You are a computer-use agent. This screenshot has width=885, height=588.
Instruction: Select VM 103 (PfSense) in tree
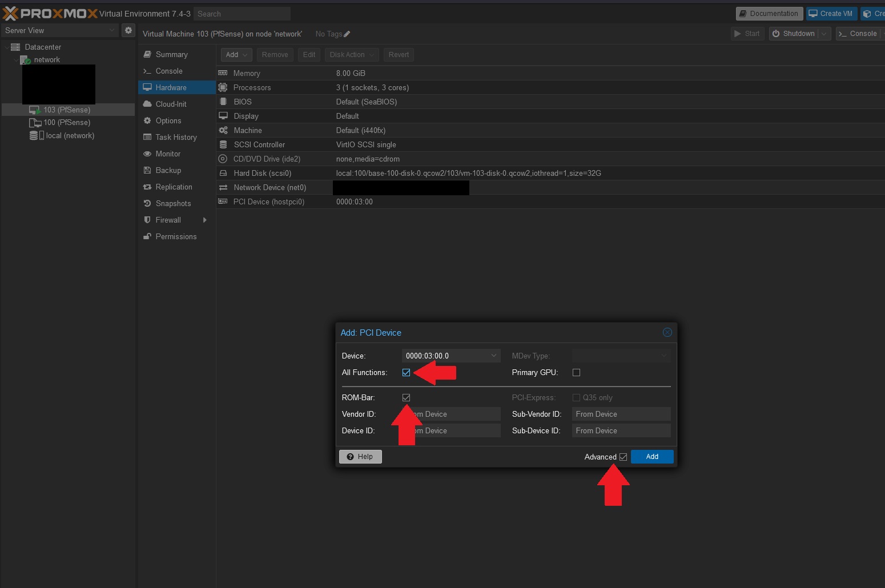[67, 110]
